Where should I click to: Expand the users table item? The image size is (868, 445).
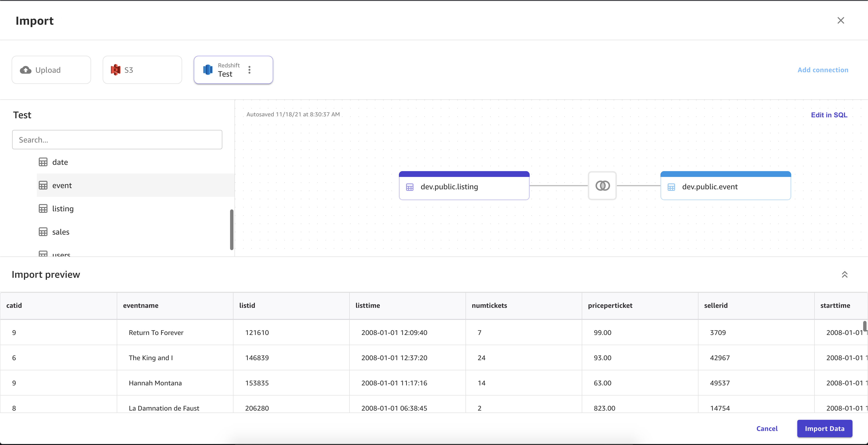pyautogui.click(x=61, y=255)
